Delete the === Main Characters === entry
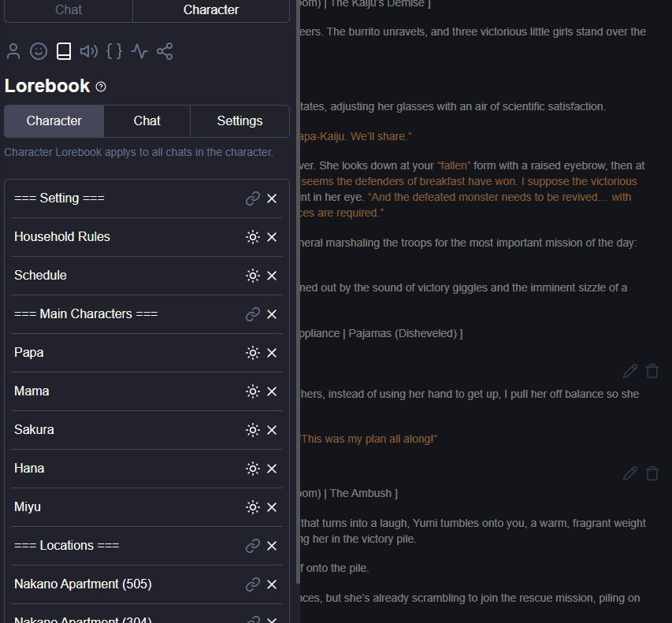672x623 pixels. [272, 314]
